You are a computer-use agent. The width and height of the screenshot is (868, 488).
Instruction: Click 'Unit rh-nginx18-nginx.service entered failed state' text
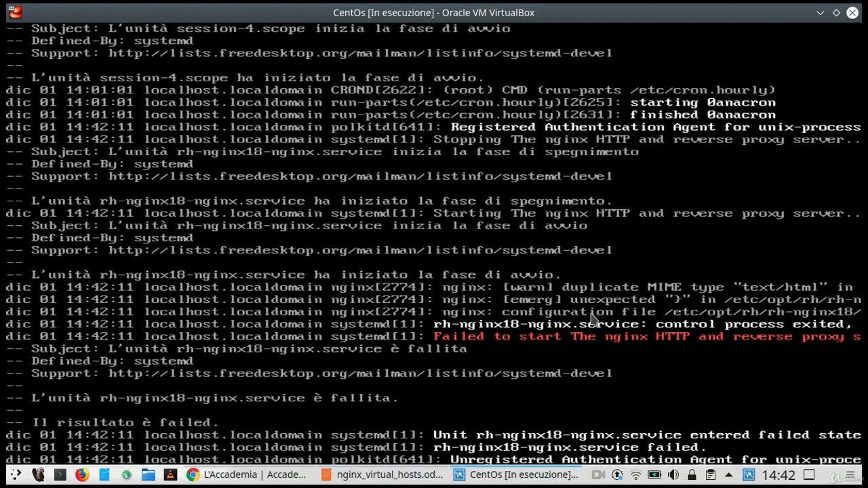647,435
